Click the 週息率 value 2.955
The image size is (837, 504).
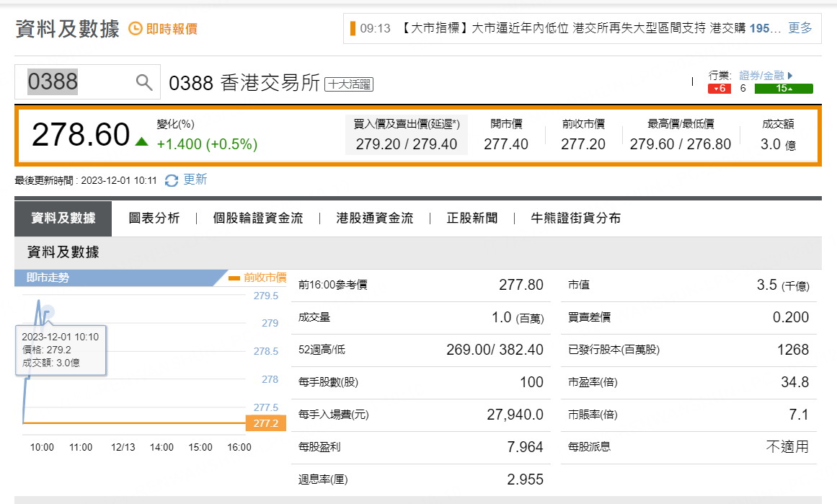click(526, 479)
